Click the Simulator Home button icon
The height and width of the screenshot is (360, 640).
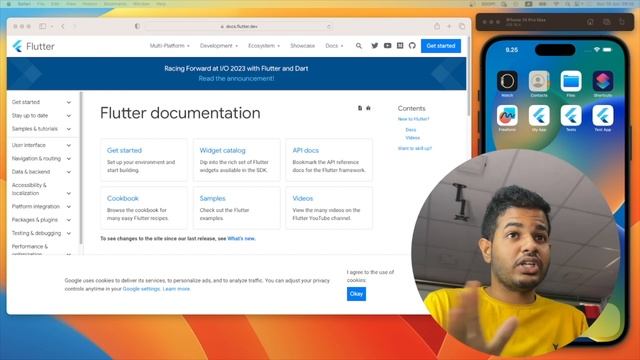tap(590, 22)
